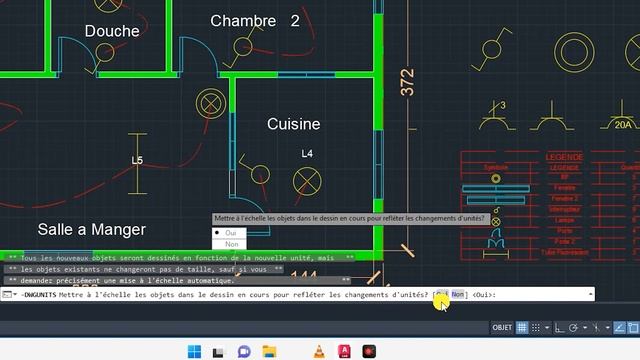Open Task View on taskbar
The width and height of the screenshot is (640, 360).
(x=218, y=351)
